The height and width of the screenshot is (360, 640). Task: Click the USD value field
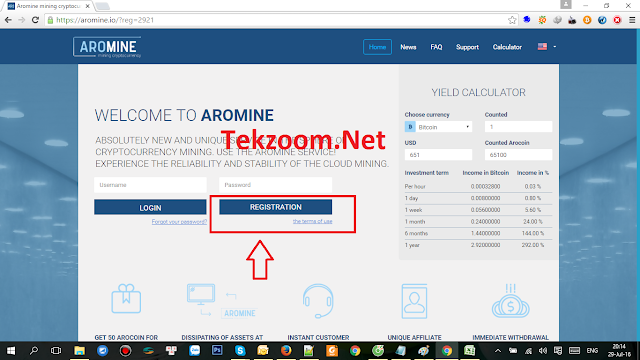[438, 155]
